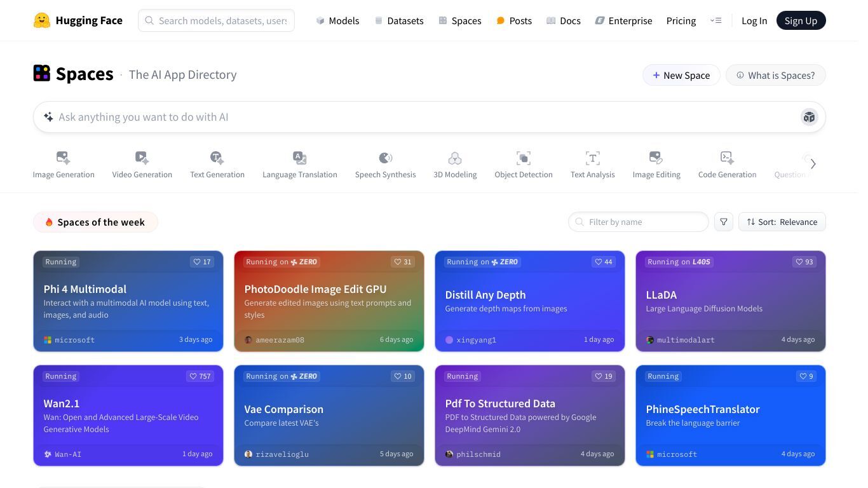Open the LLaDA space card
Image resolution: width=868 pixels, height=488 pixels.
pyautogui.click(x=731, y=301)
